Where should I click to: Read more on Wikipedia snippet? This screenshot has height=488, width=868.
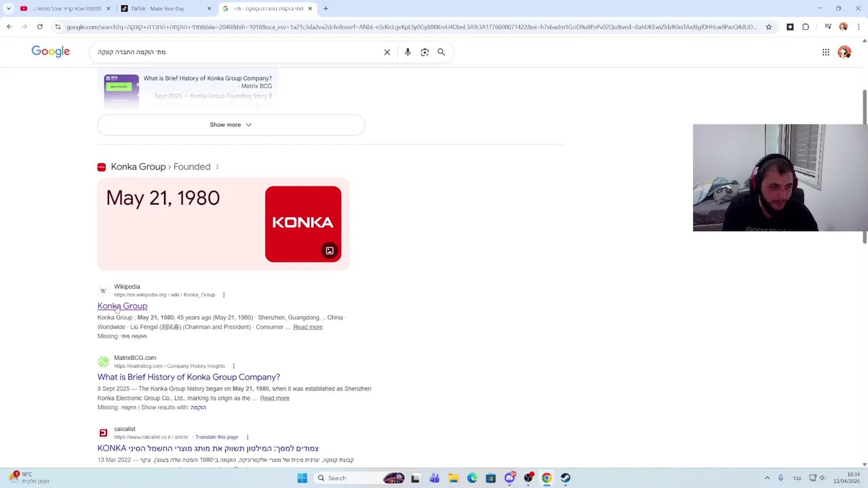tap(308, 327)
